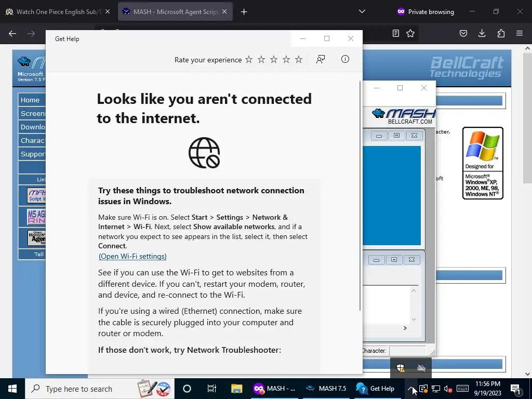The width and height of the screenshot is (532, 399).
Task: Open the Home link in site sidebar
Action: (x=32, y=100)
